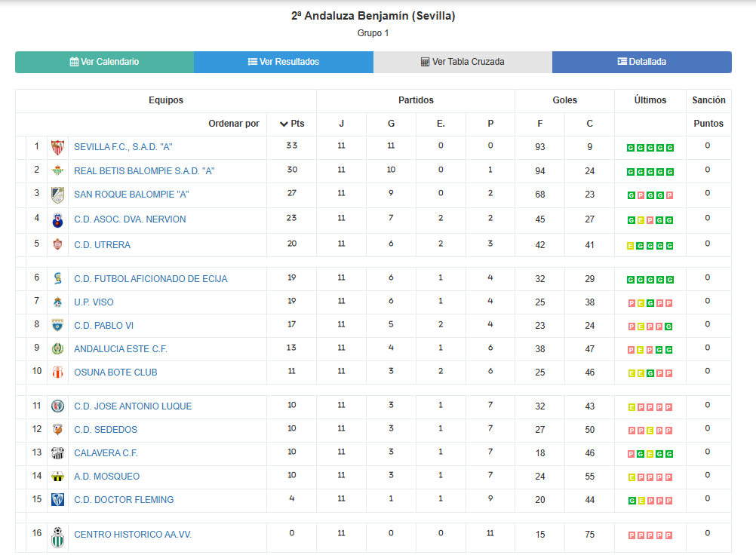The image size is (756, 555).
Task: Click the Equipos column group header
Action: [166, 100]
